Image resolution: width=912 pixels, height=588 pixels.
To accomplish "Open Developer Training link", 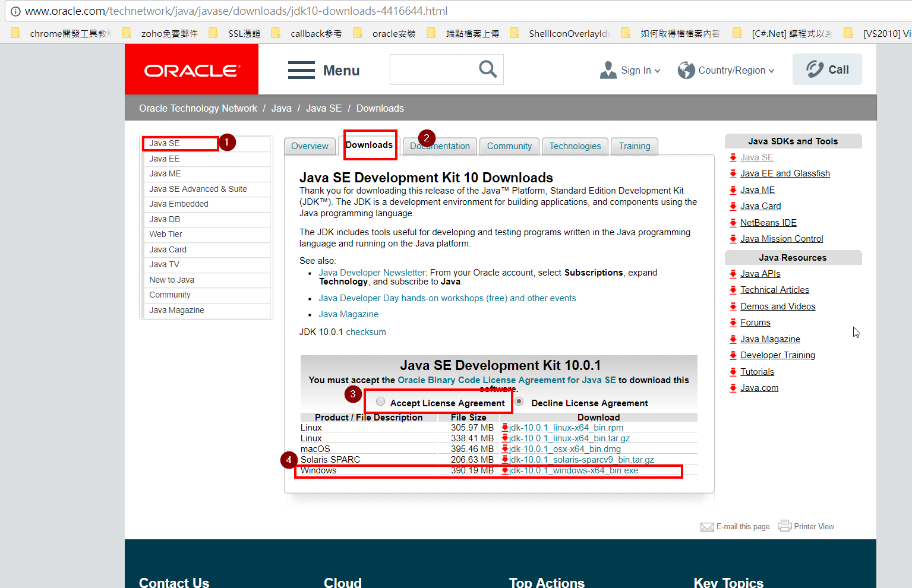I will pyautogui.click(x=778, y=355).
